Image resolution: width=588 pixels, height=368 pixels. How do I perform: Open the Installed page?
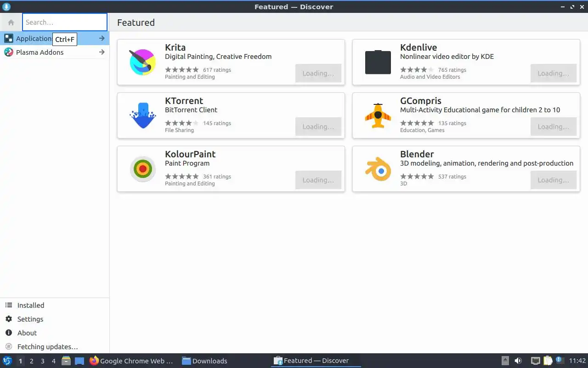click(x=55, y=305)
